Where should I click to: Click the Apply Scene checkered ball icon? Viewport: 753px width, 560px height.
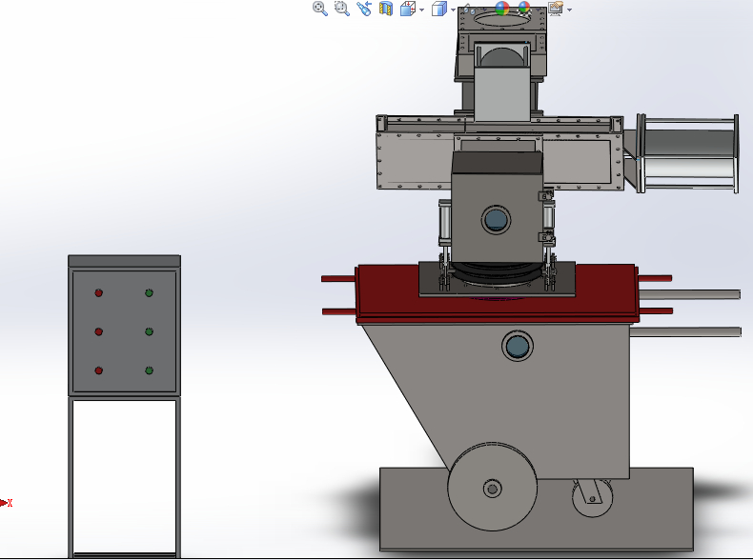click(524, 8)
